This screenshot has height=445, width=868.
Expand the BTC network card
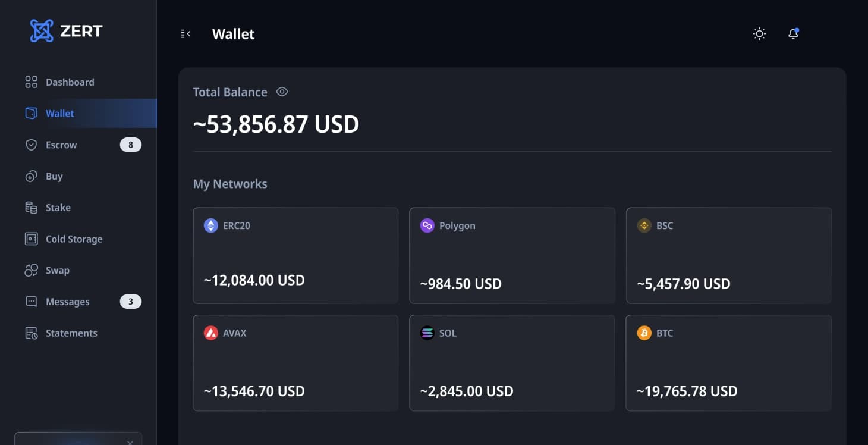tap(728, 363)
